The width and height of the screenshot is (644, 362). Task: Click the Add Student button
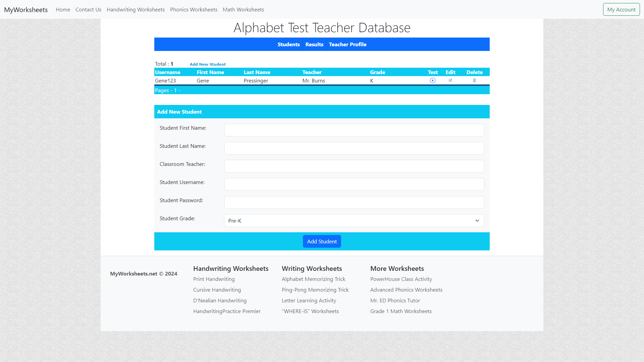[x=322, y=241]
